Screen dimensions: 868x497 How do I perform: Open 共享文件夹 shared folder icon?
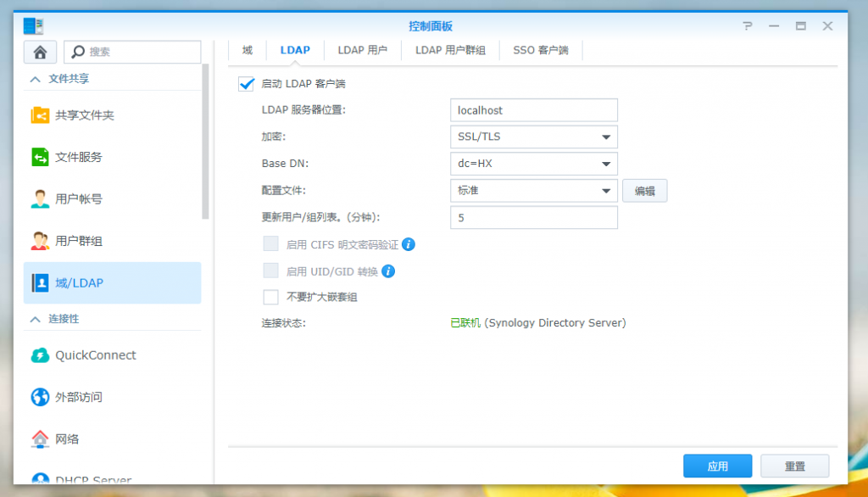click(x=40, y=114)
